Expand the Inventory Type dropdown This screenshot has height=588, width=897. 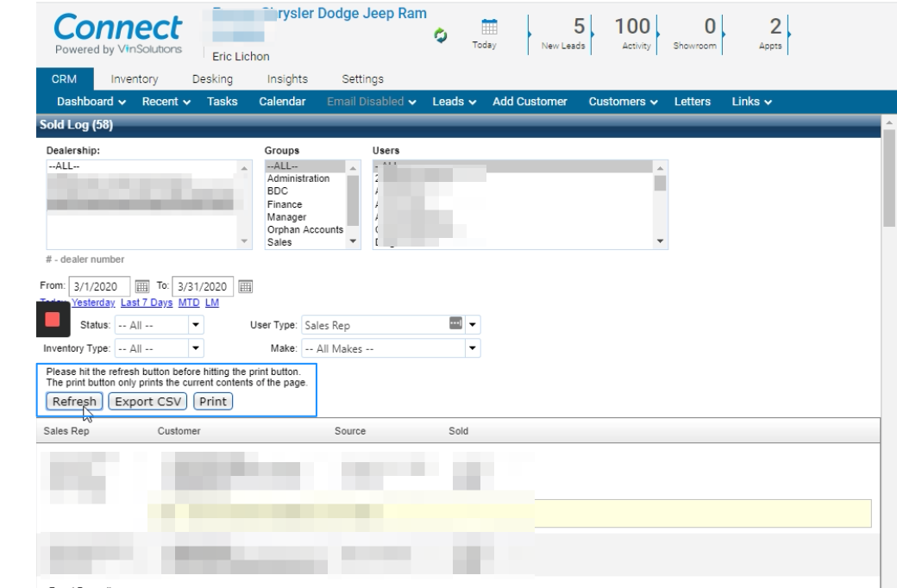[196, 348]
